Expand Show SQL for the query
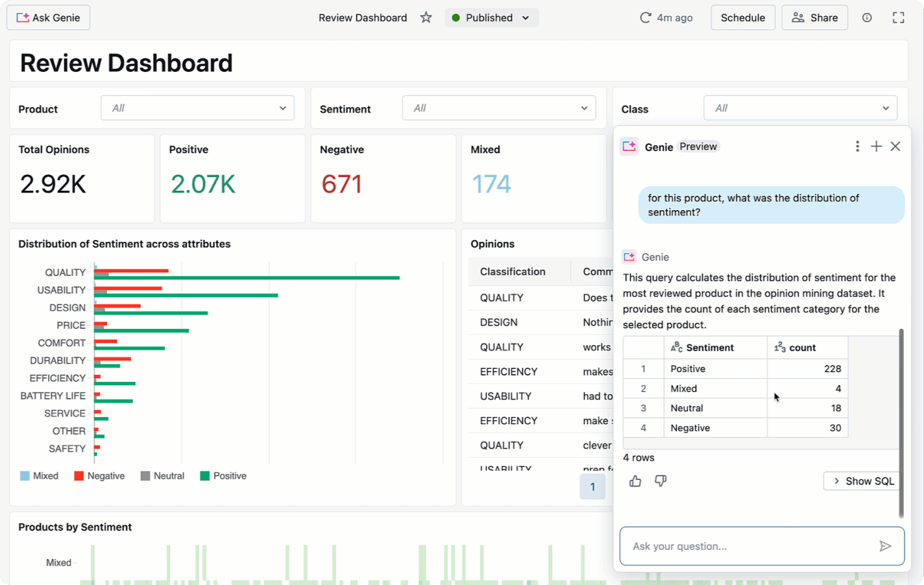Viewport: 924px width, 585px height. [862, 481]
